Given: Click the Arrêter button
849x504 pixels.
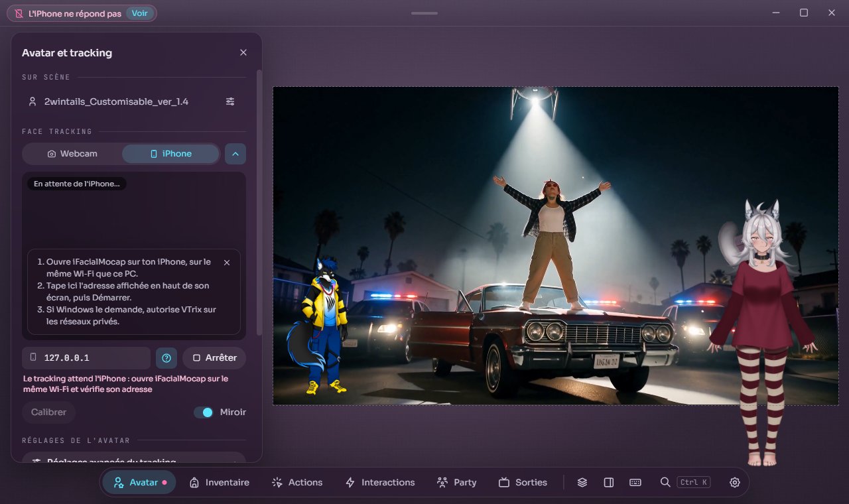Looking at the screenshot, I should click(214, 358).
